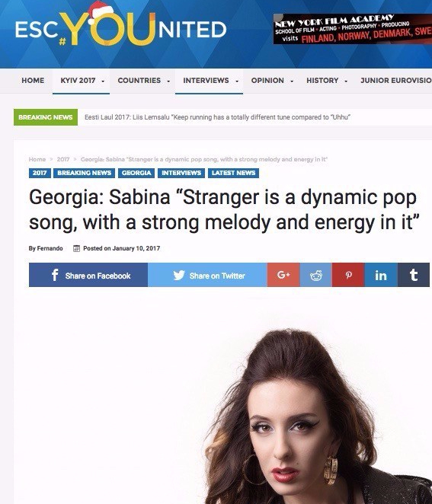This screenshot has height=504, width=432.
Task: Select the Georgia category tag
Action: [x=136, y=173]
